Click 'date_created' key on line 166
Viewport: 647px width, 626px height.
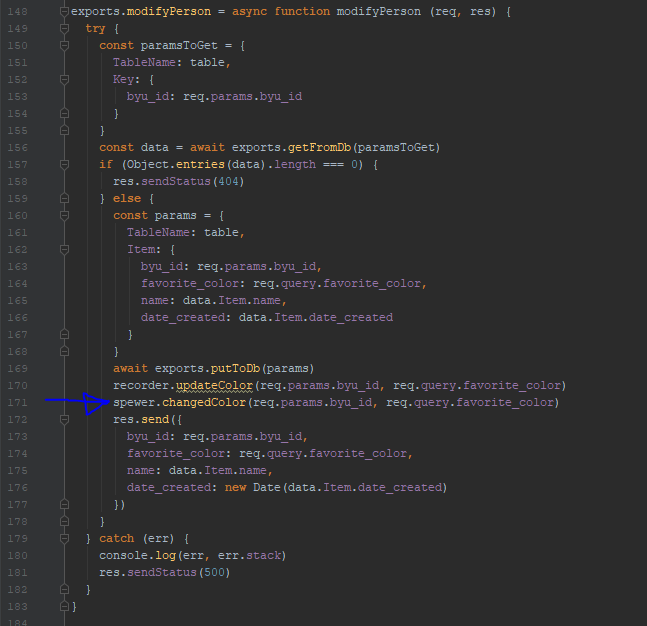coord(183,317)
